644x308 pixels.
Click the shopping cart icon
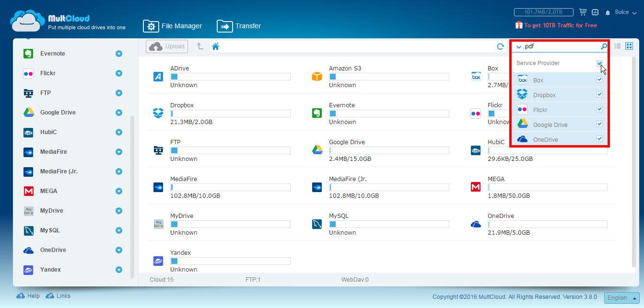click(583, 12)
